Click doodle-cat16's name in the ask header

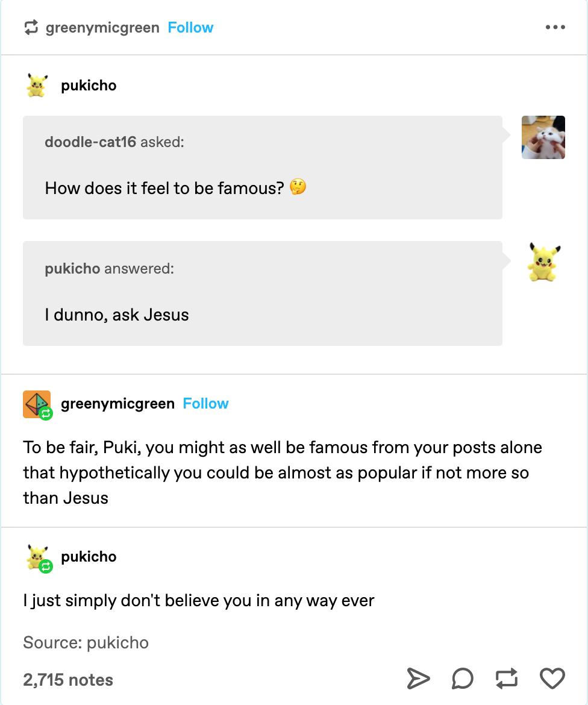point(90,142)
